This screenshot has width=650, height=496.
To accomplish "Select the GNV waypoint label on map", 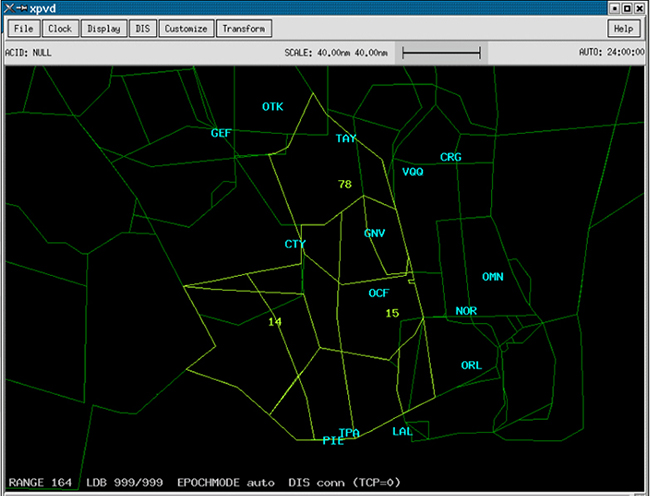I will (x=375, y=233).
